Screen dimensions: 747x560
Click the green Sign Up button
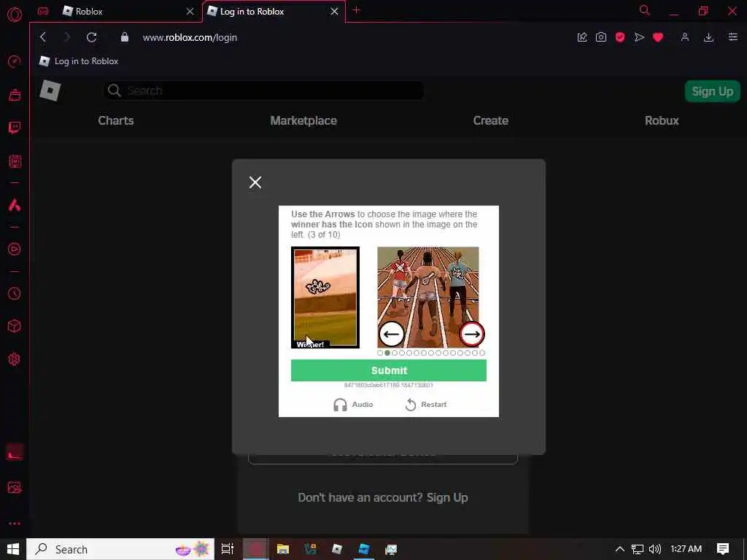(x=712, y=91)
